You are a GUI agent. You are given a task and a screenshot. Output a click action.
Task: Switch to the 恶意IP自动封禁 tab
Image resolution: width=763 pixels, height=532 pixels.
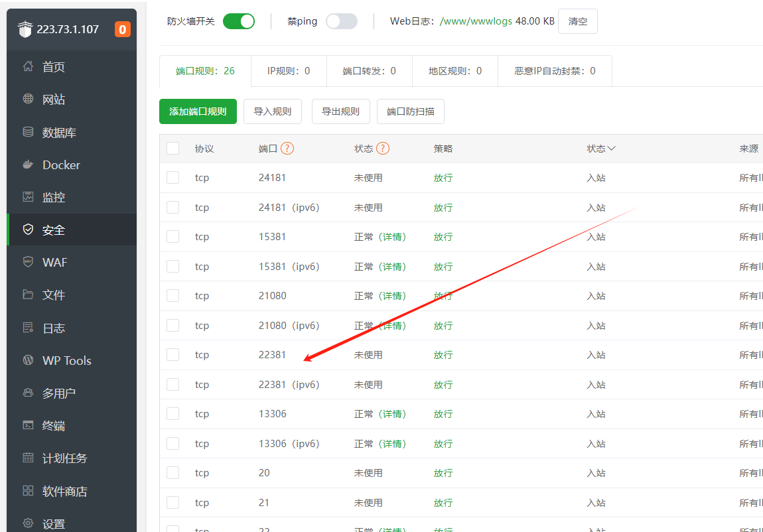(x=555, y=71)
